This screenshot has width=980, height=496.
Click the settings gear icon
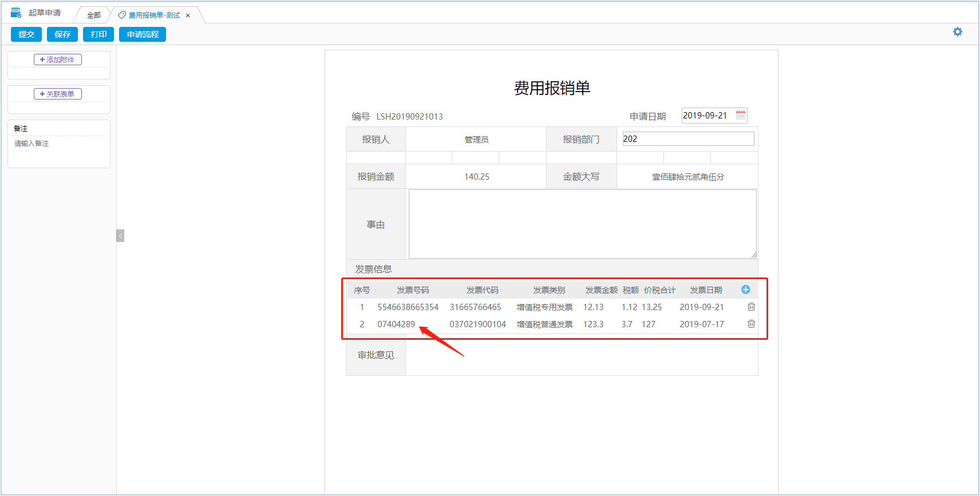pos(957,32)
